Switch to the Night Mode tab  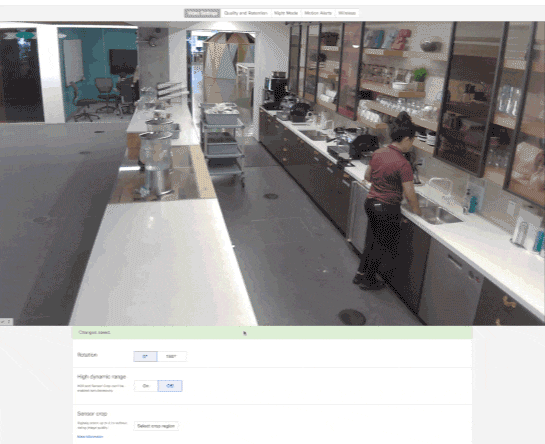pos(286,13)
